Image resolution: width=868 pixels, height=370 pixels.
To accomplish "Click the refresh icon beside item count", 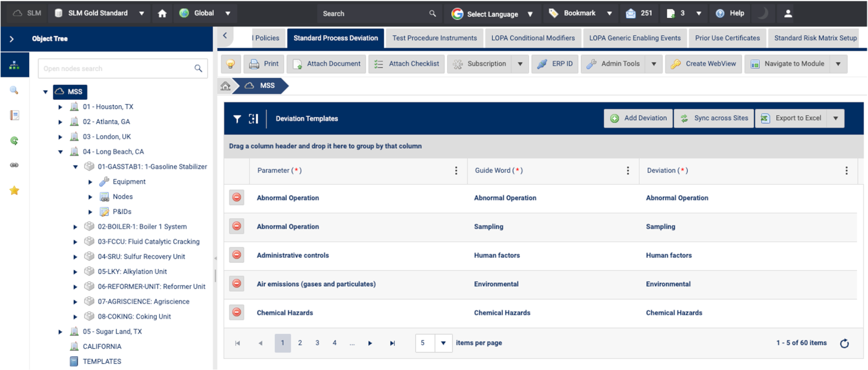I will pos(844,343).
